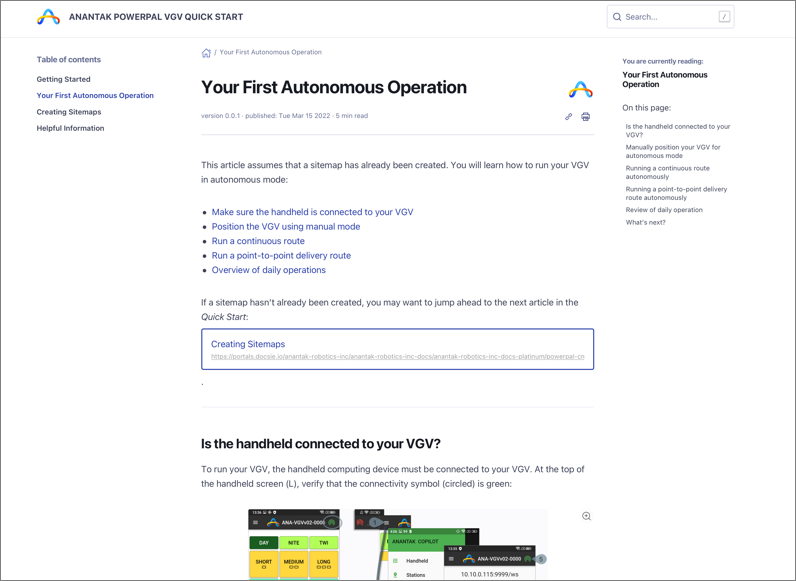
Task: Click the Anantak logo beside the article title
Action: pyautogui.click(x=581, y=89)
